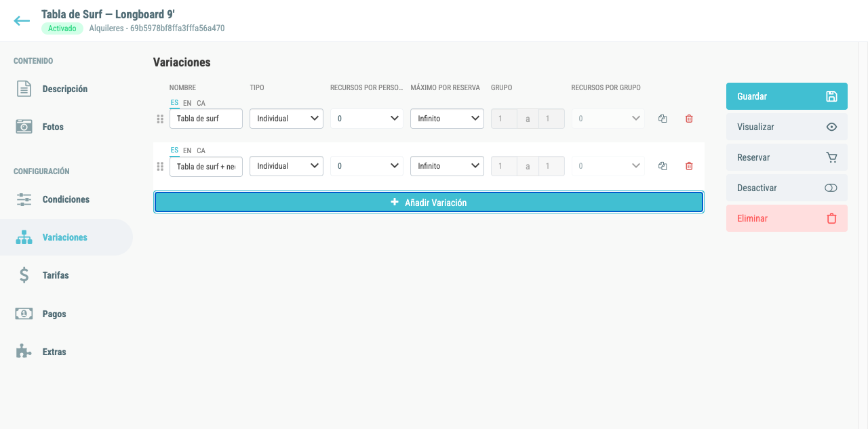Open the Descripción section
Viewport: 868px width, 429px height.
[x=66, y=89]
